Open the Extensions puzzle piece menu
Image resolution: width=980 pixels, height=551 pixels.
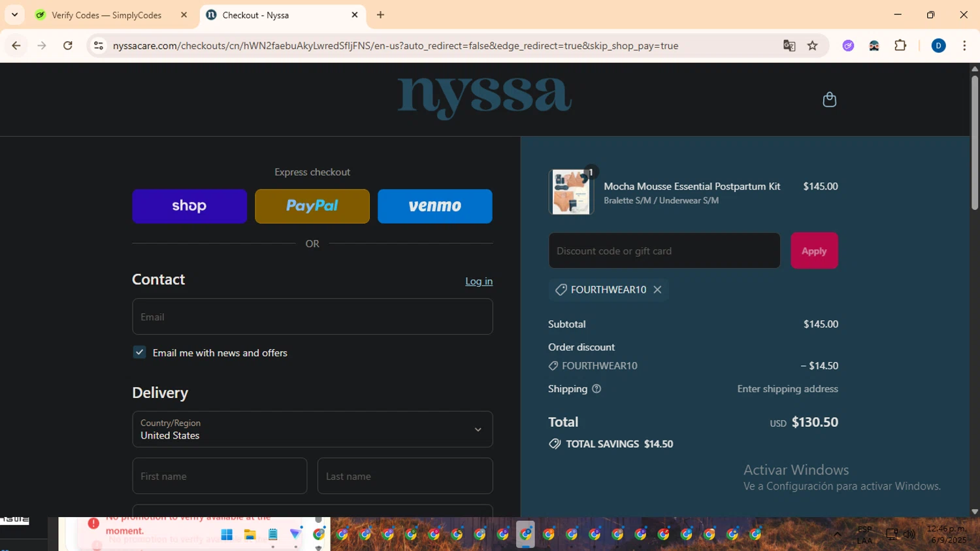pyautogui.click(x=900, y=46)
